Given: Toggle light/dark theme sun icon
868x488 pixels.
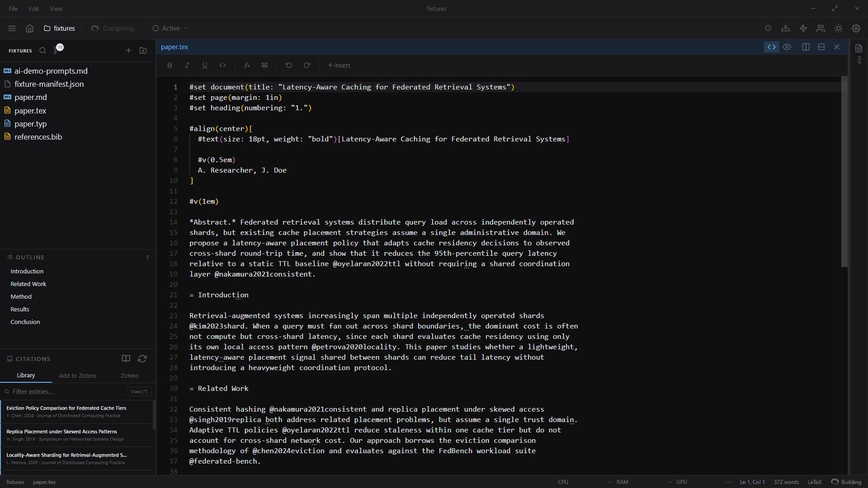Looking at the screenshot, I should pyautogui.click(x=839, y=28).
